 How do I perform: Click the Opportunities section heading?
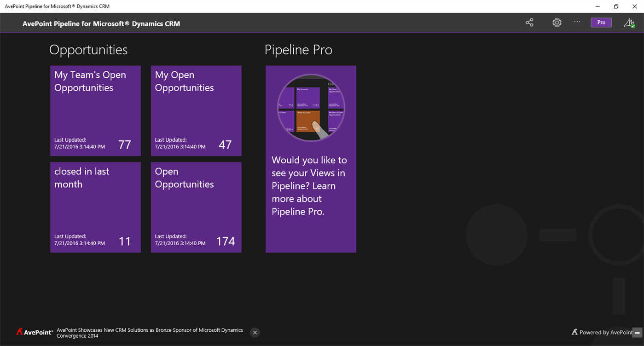click(88, 50)
